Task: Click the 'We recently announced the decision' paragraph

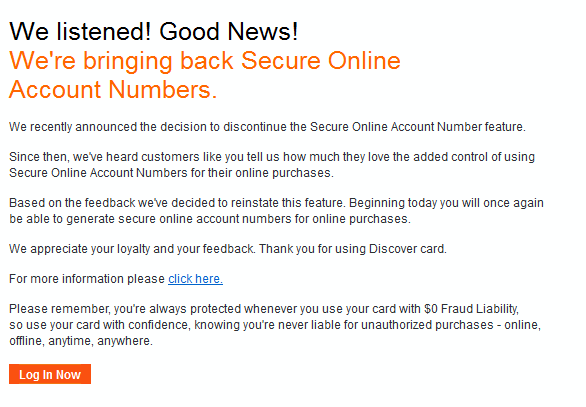Action: point(267,127)
